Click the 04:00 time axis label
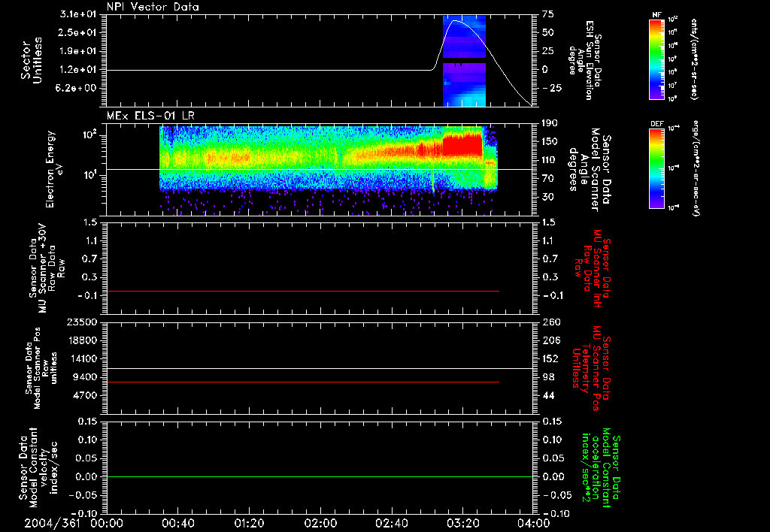Image resolution: width=770 pixels, height=532 pixels. 534,523
